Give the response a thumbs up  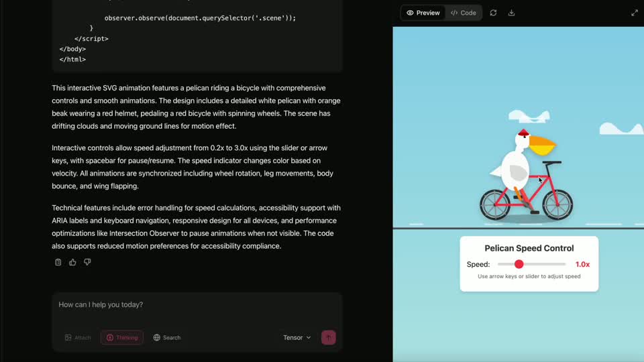72,262
